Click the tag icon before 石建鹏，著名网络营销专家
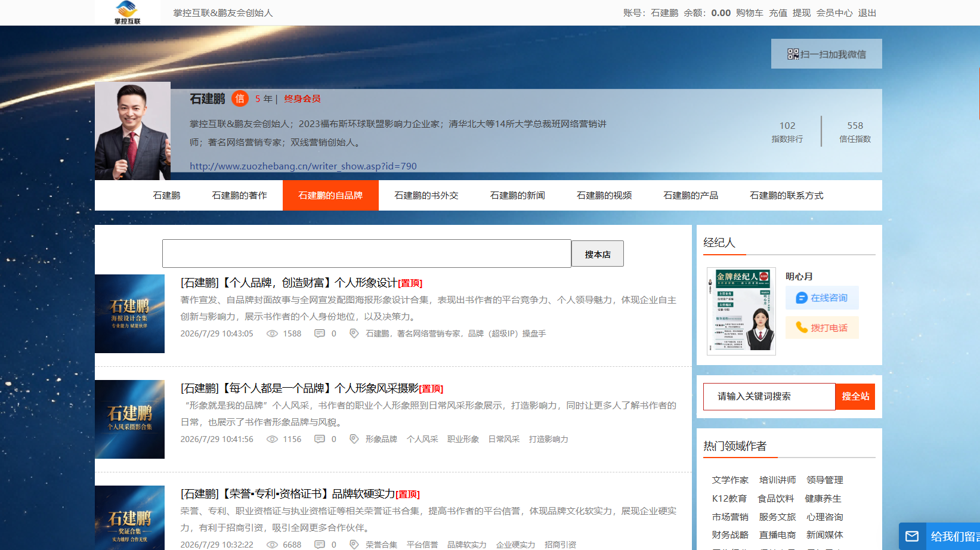The image size is (980, 550). [x=354, y=334]
